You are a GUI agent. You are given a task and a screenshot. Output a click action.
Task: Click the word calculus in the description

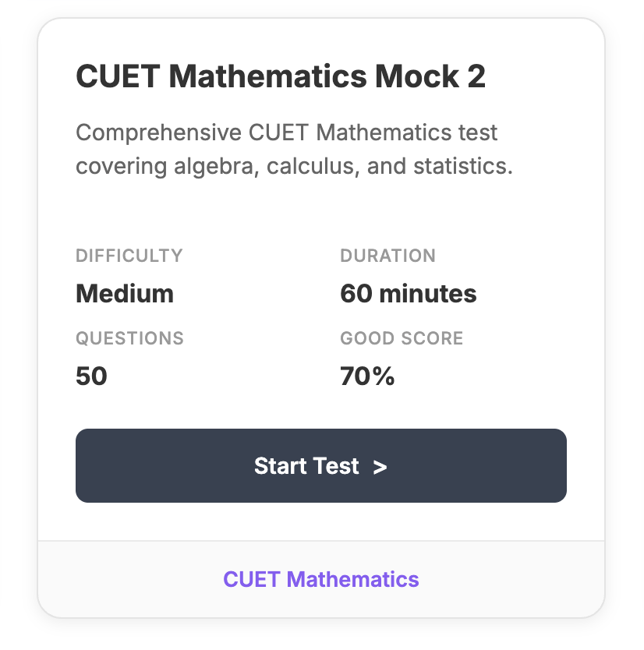click(x=293, y=167)
